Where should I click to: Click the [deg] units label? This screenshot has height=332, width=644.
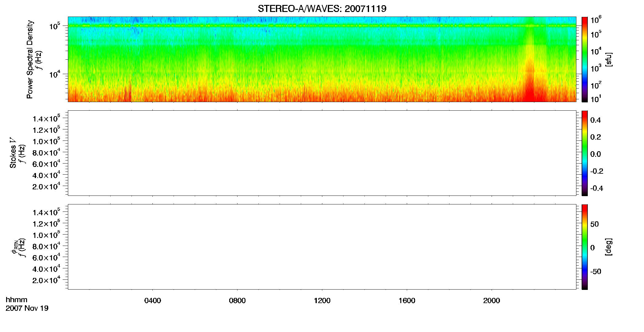609,247
